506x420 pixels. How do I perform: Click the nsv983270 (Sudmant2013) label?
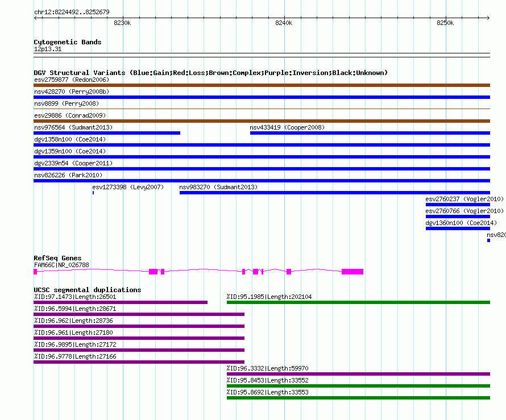point(218,187)
